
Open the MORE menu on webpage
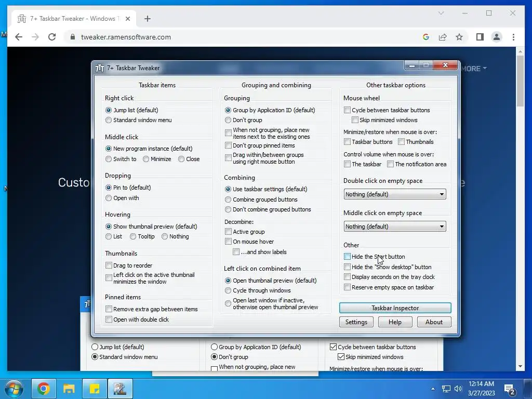pos(474,69)
